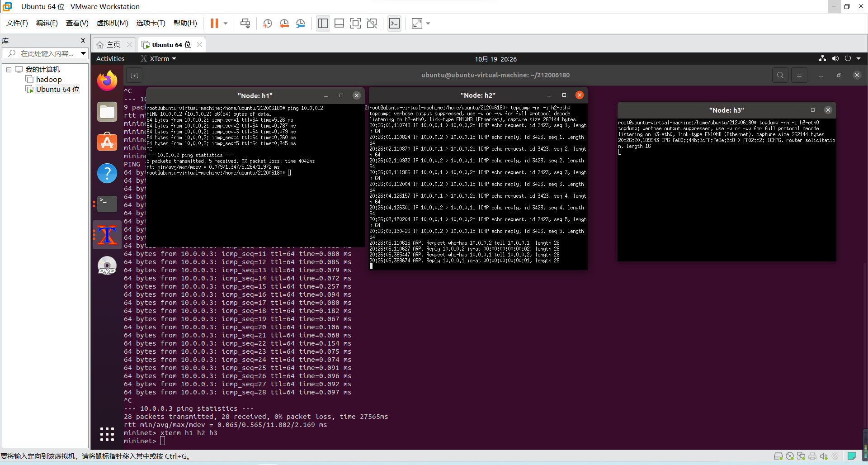
Task: Open the 文件(F) menu
Action: pos(17,23)
